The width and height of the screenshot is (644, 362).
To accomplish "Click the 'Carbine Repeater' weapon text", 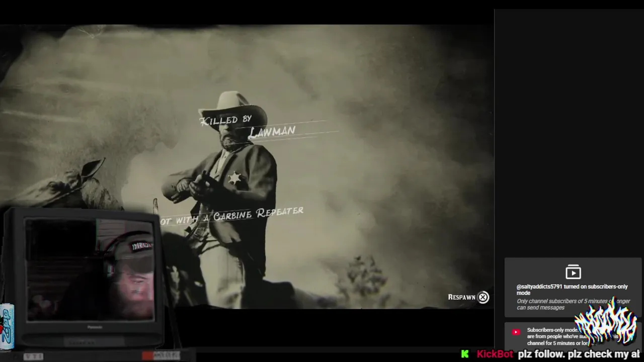I will point(258,214).
